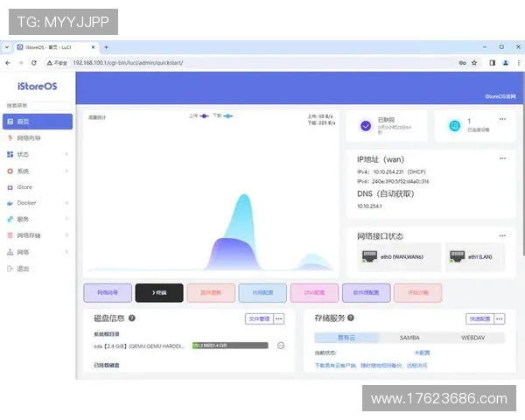Open the browser profile avatar icon
Screen dimensions: 525x420
click(506, 63)
